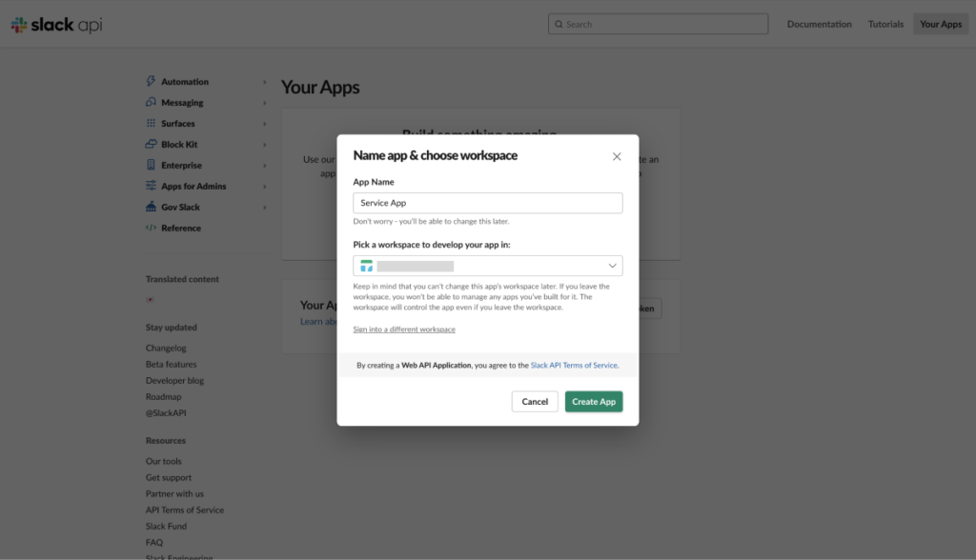
Task: Open the Documentation nav item
Action: pyautogui.click(x=819, y=24)
